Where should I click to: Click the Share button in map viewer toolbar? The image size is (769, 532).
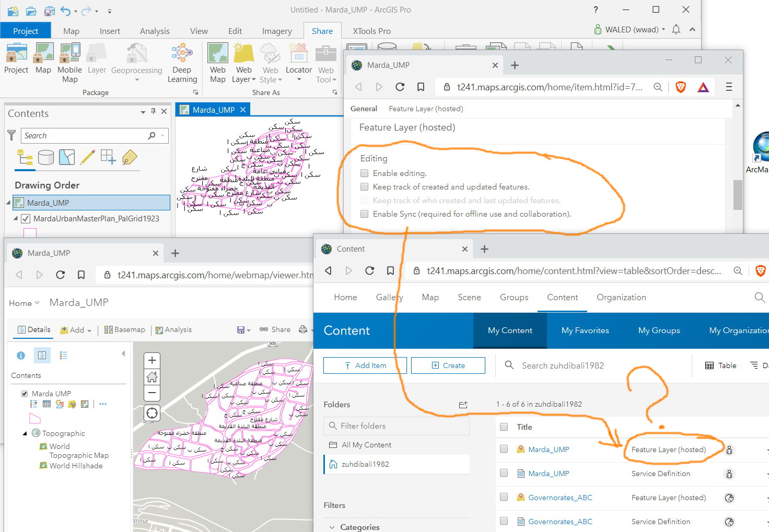point(275,329)
